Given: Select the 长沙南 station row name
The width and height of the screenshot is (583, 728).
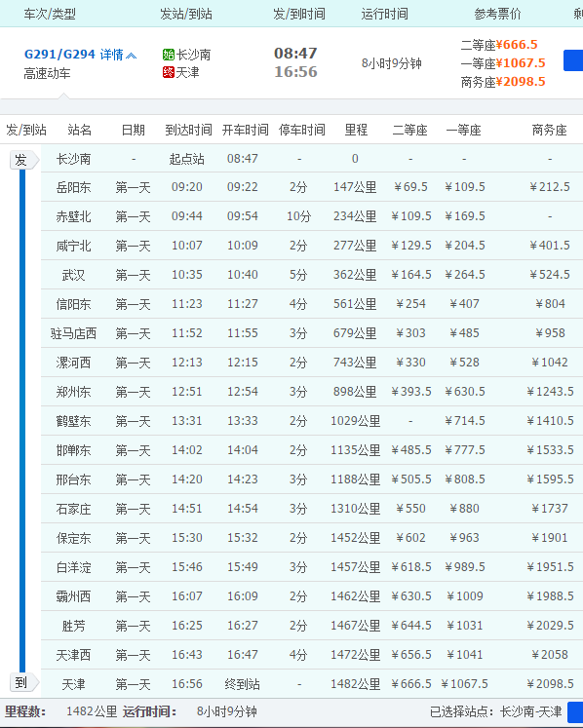Looking at the screenshot, I should pos(73,159).
